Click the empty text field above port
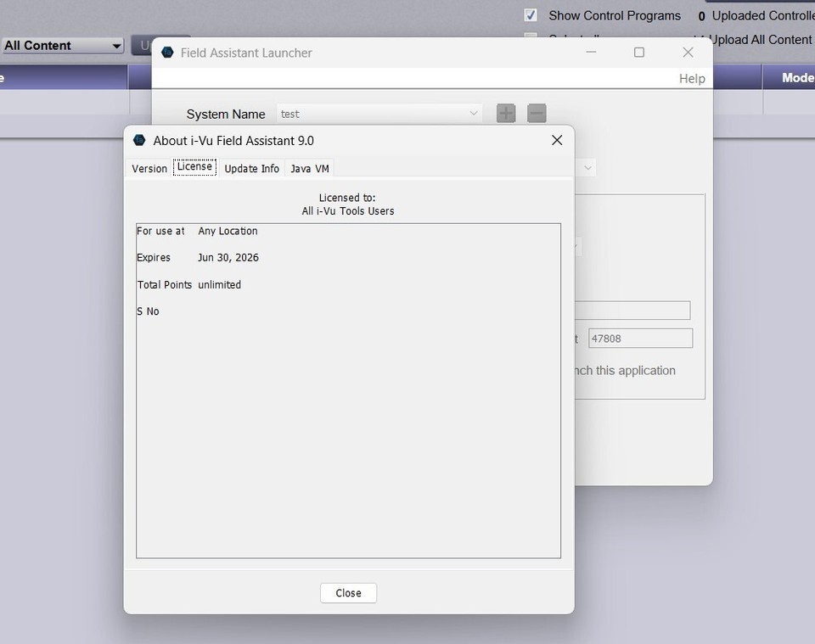 pos(632,311)
